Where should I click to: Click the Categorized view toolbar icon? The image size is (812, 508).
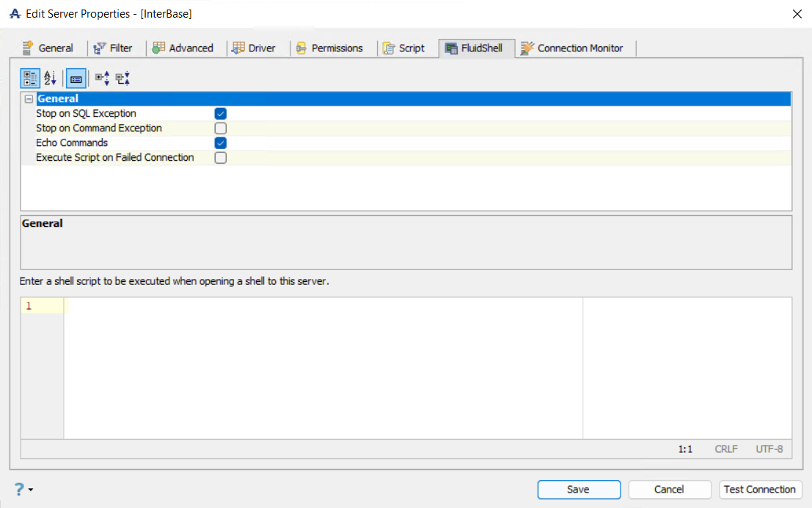click(x=30, y=78)
